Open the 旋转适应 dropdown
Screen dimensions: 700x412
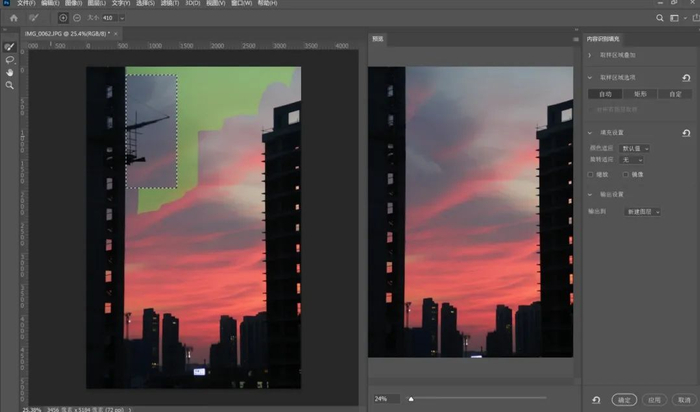point(631,159)
